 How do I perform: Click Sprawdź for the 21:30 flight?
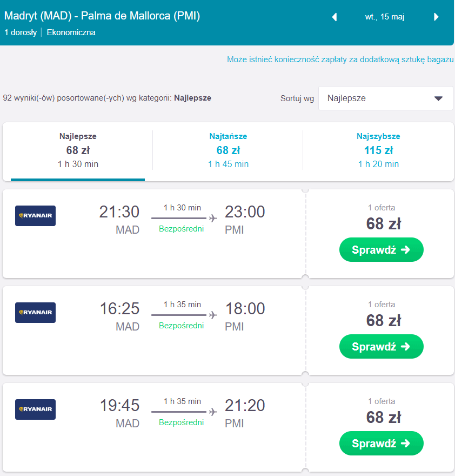(x=382, y=250)
